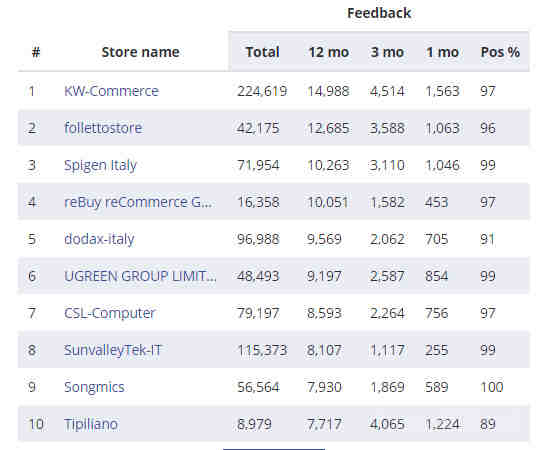Image resolution: width=540 pixels, height=450 pixels.
Task: Sort table by 3 mo column header
Action: pos(387,52)
